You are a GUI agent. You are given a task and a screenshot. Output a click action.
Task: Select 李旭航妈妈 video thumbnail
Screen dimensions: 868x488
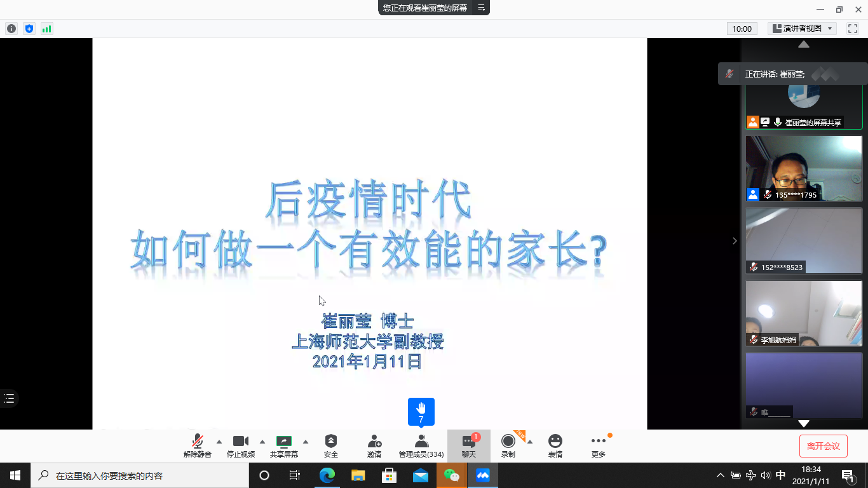804,313
